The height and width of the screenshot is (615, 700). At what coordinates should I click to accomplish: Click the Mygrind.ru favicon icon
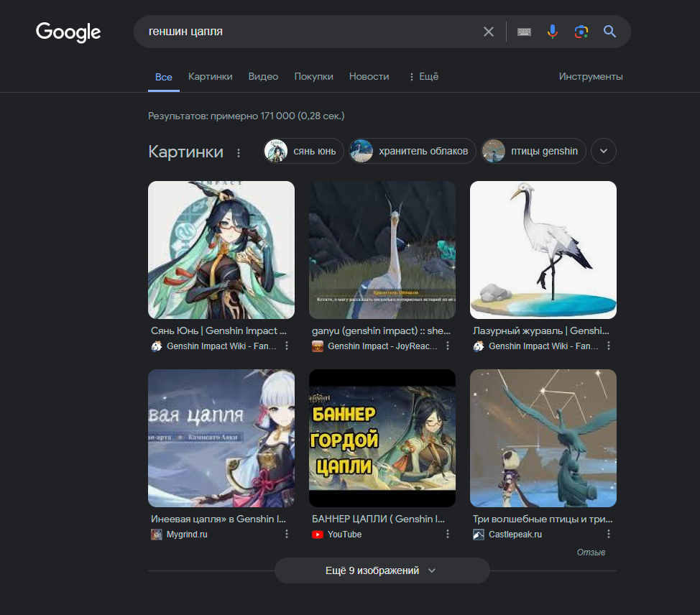point(156,535)
